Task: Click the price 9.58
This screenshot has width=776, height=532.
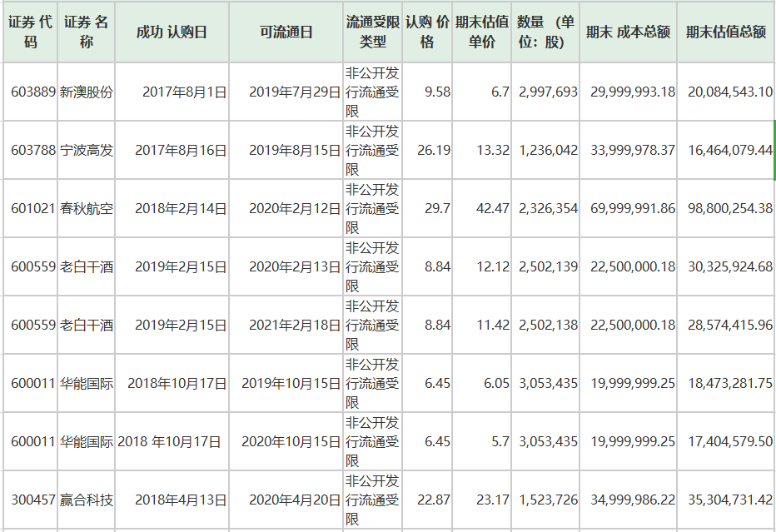Action: 437,92
